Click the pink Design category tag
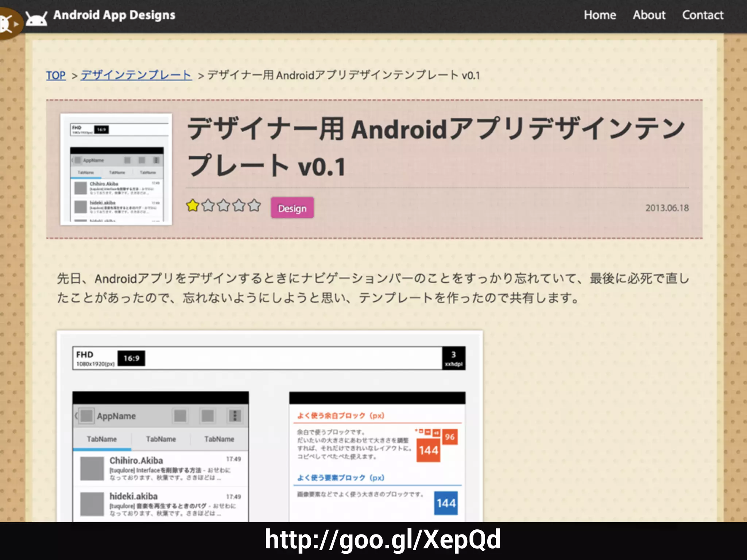This screenshot has height=560, width=747. tap(292, 208)
